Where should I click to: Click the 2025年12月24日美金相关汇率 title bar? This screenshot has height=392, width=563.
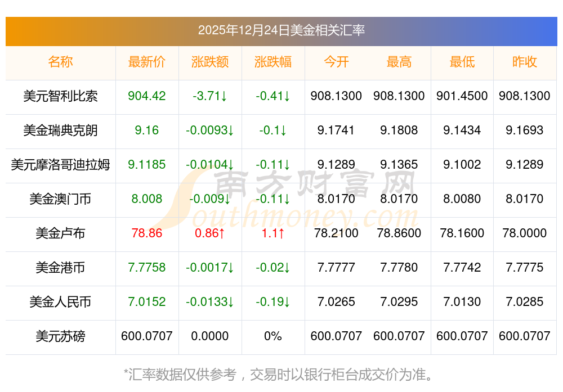(x=281, y=30)
